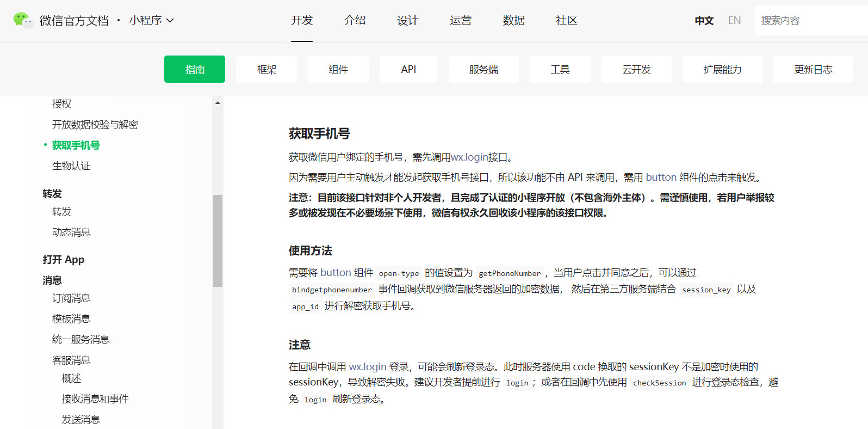Switch to the 数据 top tab
Viewport: 868px width, 429px height.
click(x=514, y=21)
